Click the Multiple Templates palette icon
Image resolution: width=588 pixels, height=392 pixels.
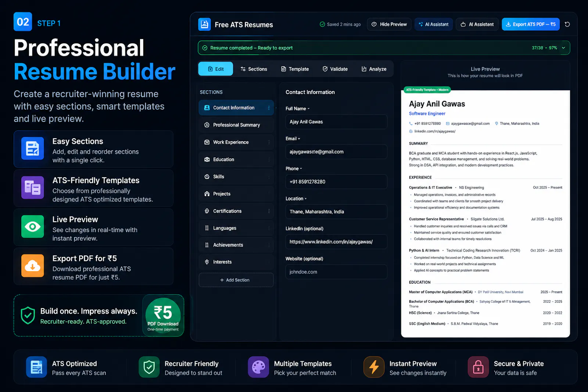point(258,367)
